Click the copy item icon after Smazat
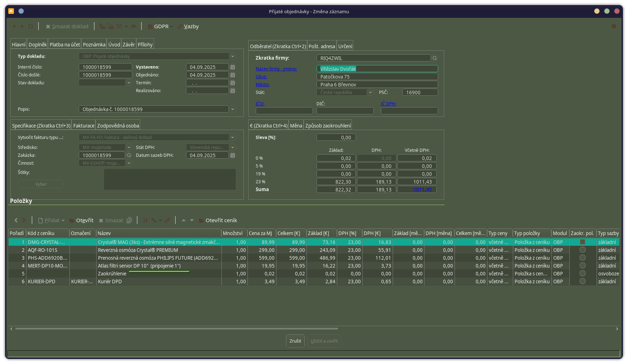628x364 pixels. [129, 220]
